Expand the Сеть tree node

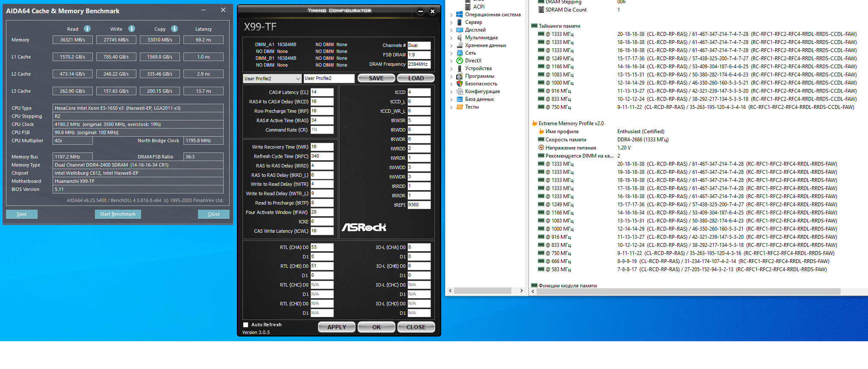(452, 53)
